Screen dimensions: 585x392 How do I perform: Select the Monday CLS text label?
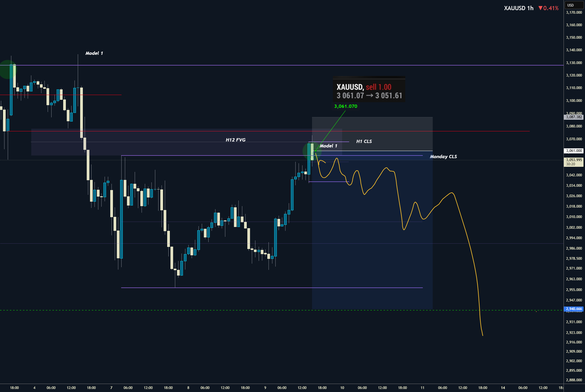coord(443,157)
